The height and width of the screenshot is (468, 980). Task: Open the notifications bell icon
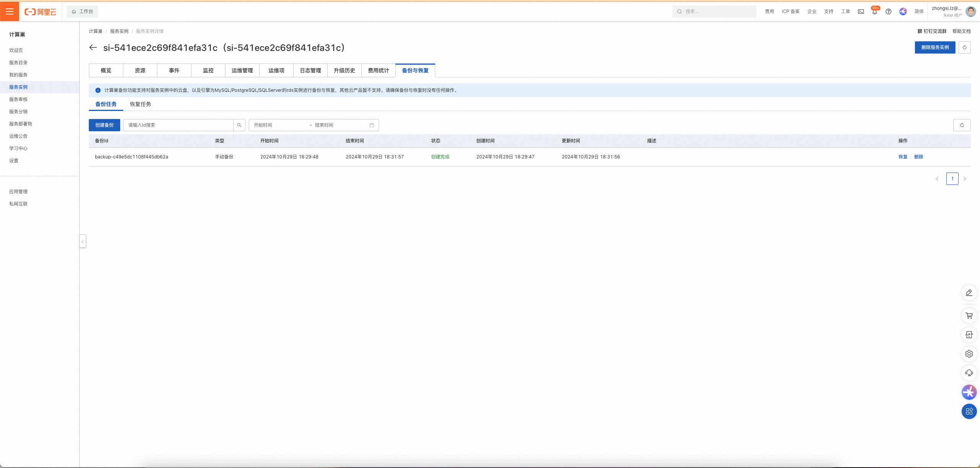tap(875, 12)
